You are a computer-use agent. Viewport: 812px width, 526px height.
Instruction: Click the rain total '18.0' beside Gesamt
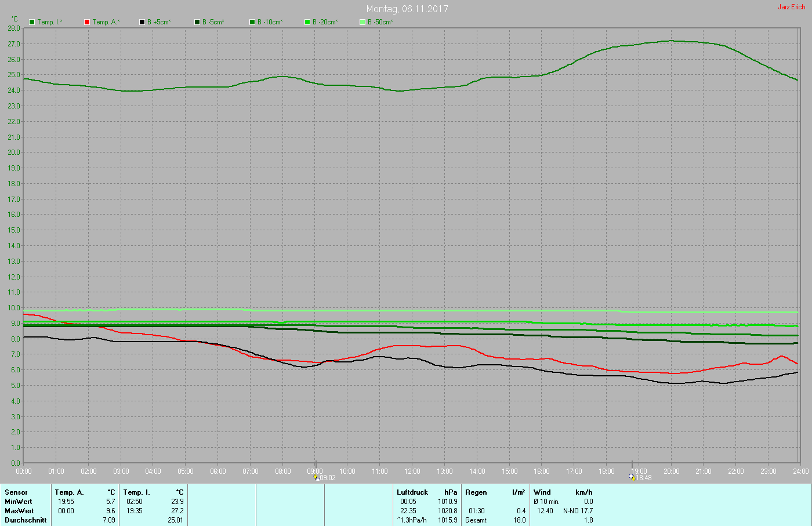point(520,520)
